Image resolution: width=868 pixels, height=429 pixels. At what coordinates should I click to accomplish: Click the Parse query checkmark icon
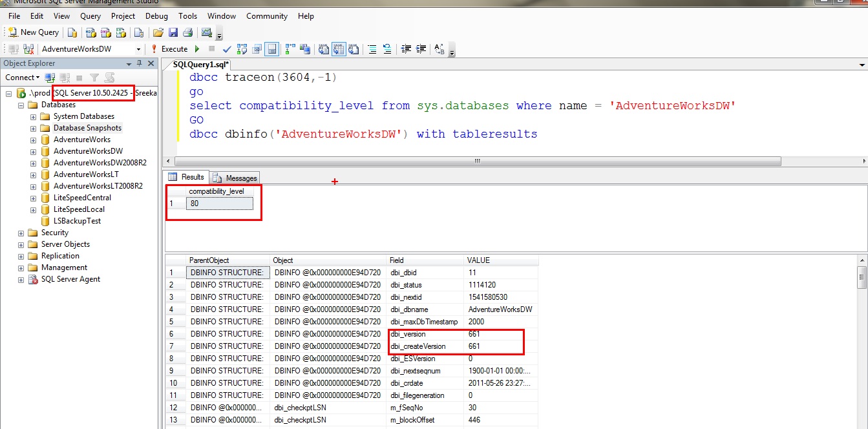click(227, 49)
